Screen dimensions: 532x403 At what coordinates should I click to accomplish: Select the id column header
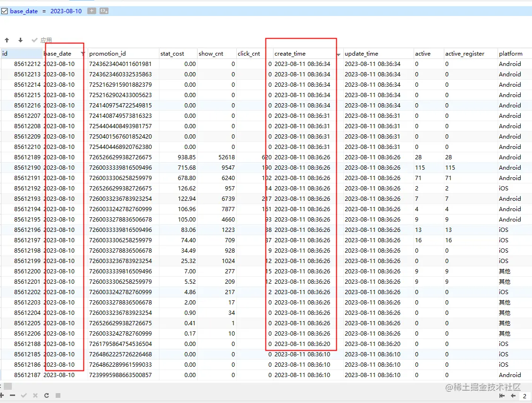tap(21, 54)
